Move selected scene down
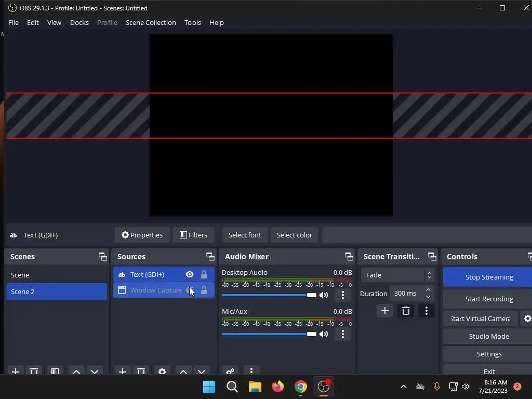 coord(95,371)
